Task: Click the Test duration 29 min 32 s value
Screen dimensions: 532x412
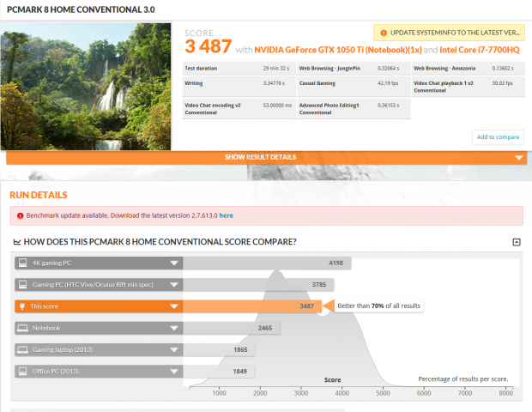Action: point(276,69)
